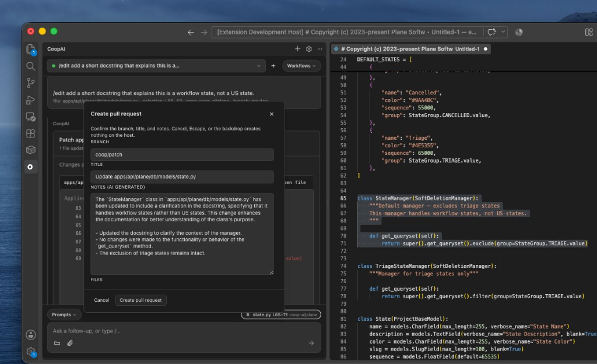Image resolution: width=597 pixels, height=364 pixels.
Task: Click the '/edit add a short docstring' prompt message
Action: 153,93
